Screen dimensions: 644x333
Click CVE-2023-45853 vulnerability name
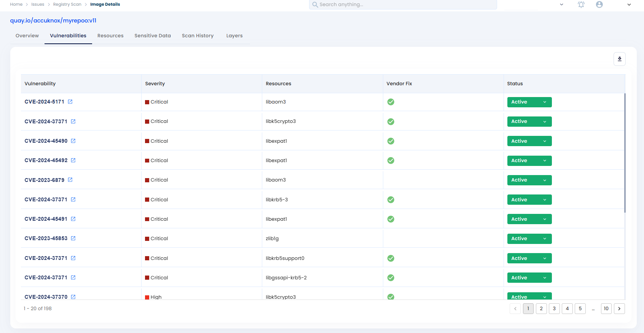click(x=46, y=239)
